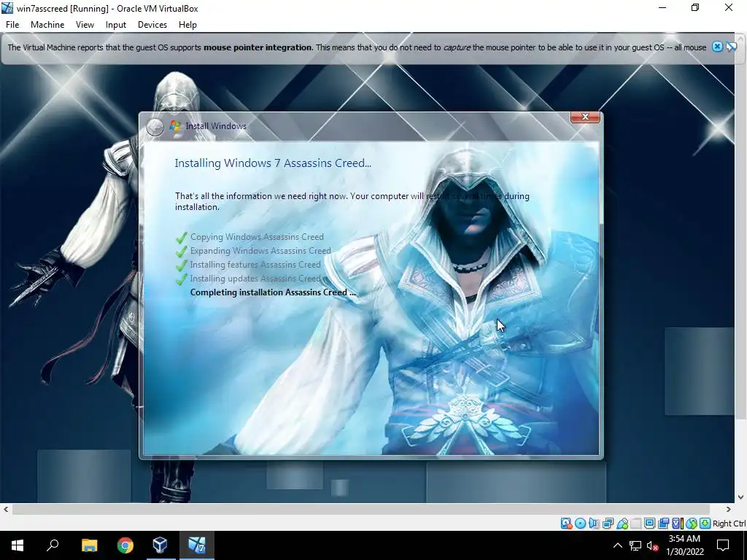
Task: Click the 'Install Windows' title text
Action: 216,126
